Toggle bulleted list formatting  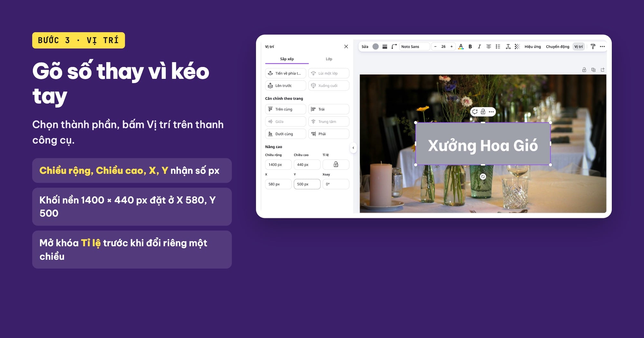[x=498, y=47]
